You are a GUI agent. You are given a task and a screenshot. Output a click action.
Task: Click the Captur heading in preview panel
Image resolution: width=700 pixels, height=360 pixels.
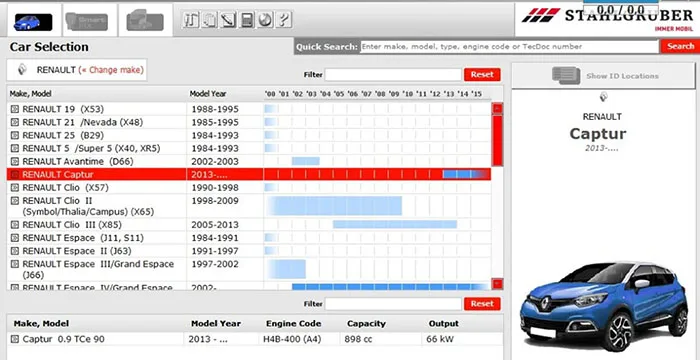[598, 134]
